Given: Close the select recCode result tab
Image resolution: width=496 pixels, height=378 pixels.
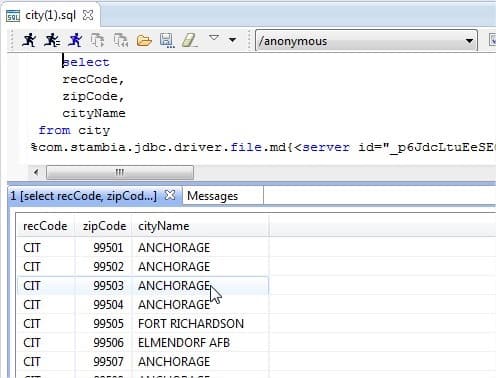Looking at the screenshot, I should click(170, 195).
